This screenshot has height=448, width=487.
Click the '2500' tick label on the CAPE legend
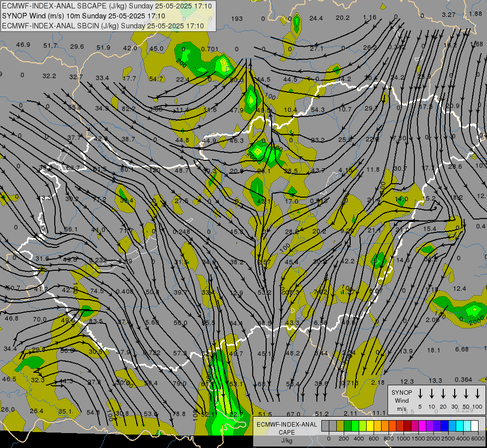(448, 439)
